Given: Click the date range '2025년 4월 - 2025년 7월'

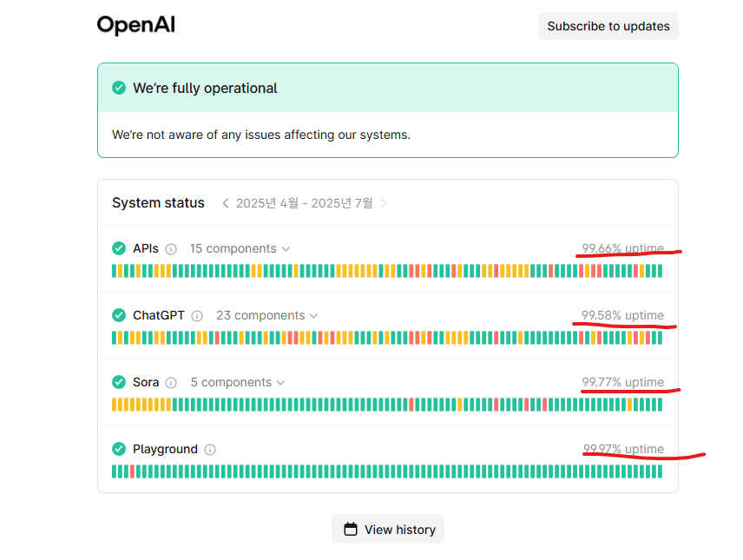Looking at the screenshot, I should (x=304, y=203).
